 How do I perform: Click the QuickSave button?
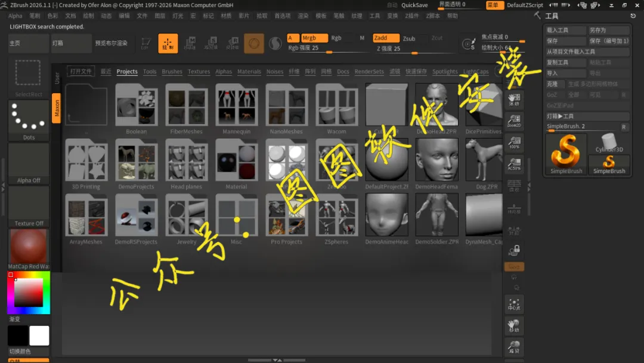click(x=414, y=5)
